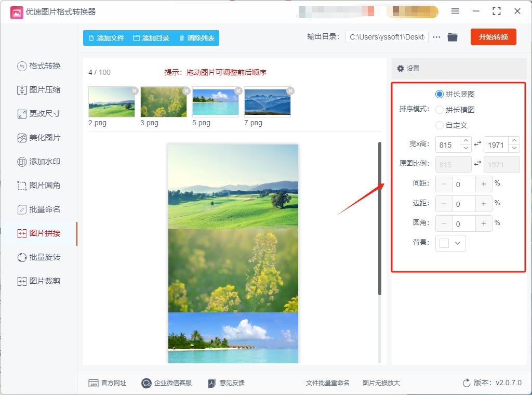Click the stitched image preview
Image resolution: width=532 pixels, height=395 pixels.
233,254
